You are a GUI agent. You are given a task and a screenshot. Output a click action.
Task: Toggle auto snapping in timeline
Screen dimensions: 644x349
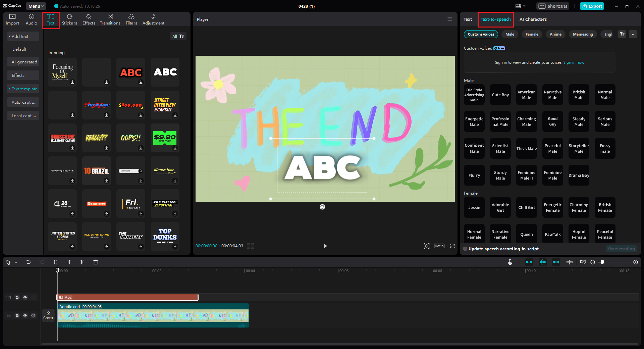[543, 262]
